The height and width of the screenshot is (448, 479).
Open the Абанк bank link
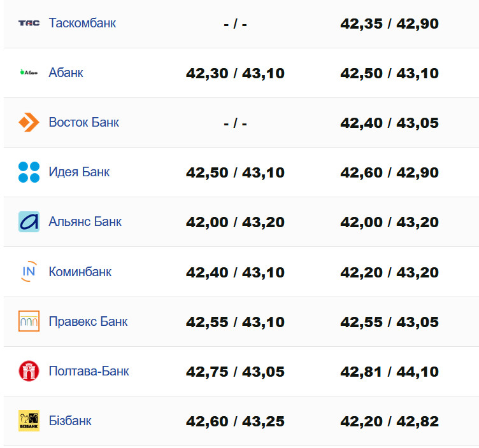(66, 73)
